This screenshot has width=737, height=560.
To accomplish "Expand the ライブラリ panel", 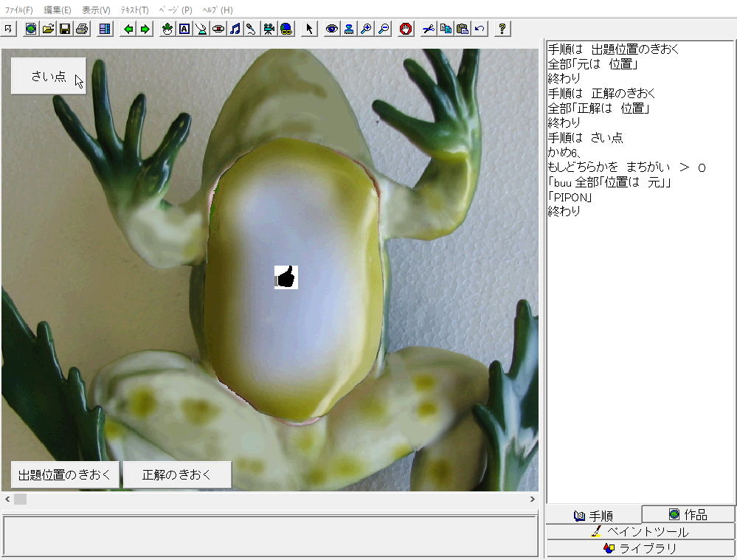I will click(640, 548).
